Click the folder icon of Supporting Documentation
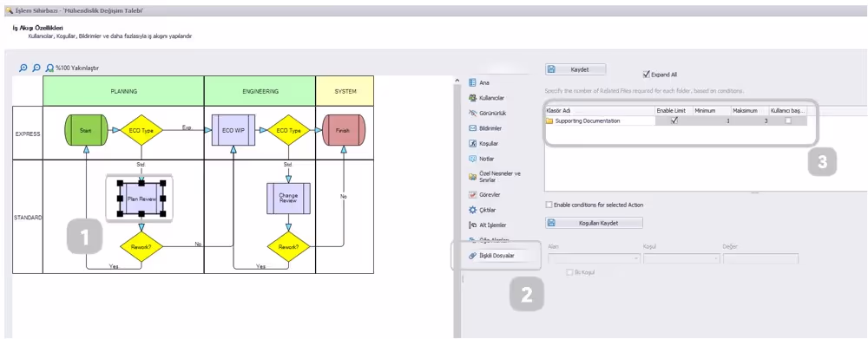 [549, 121]
